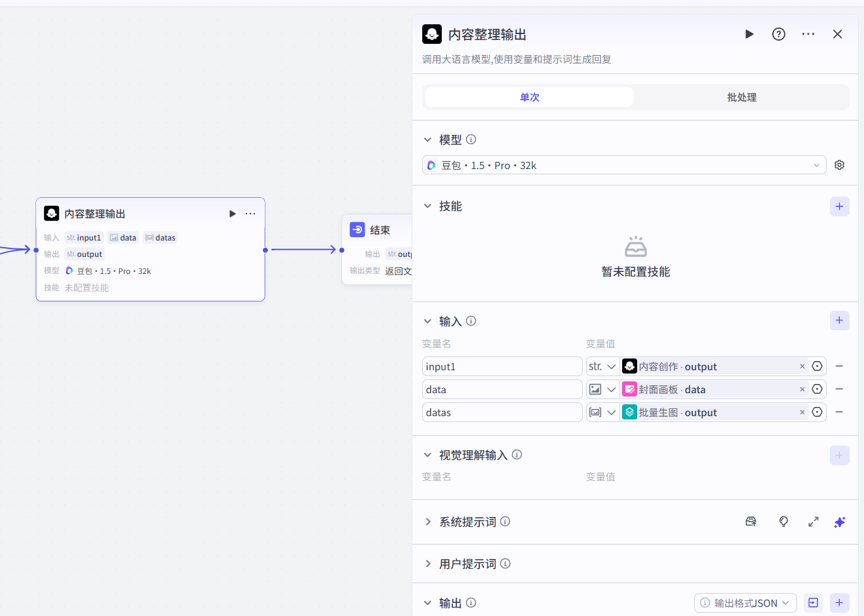Open the image type dropdown for data
Image resolution: width=864 pixels, height=616 pixels.
[602, 389]
